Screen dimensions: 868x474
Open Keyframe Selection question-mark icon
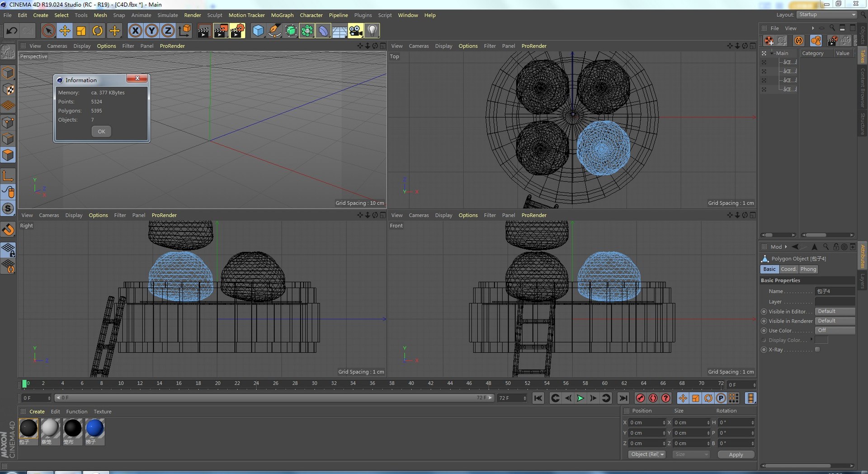point(665,398)
